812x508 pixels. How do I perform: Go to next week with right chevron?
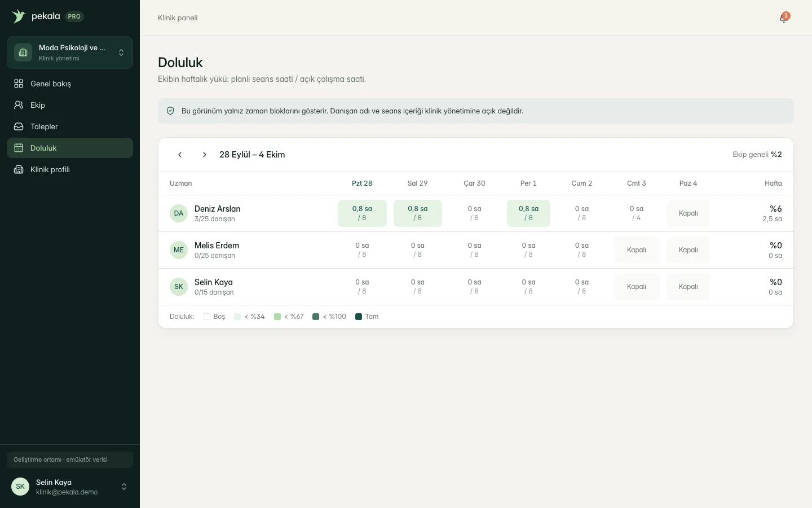tap(205, 155)
